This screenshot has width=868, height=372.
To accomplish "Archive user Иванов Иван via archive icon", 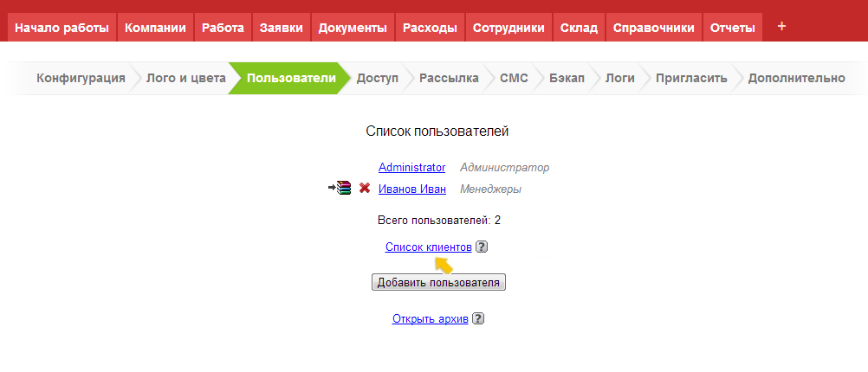I will 340,189.
